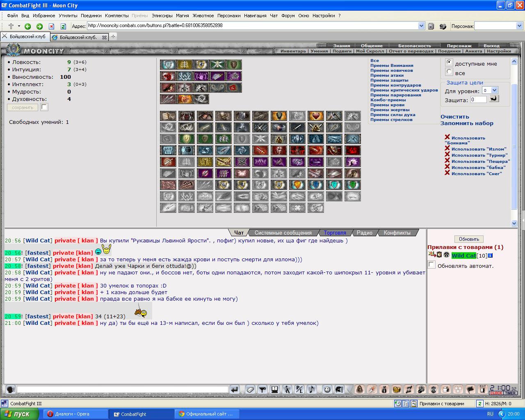Clear the chat with the eraser icon
Viewport: 525px width, 420px height.
(250, 390)
